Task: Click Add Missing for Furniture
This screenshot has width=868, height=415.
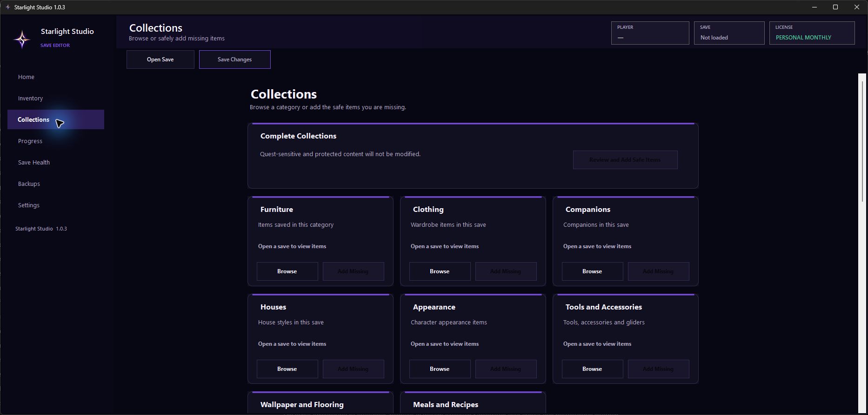Action: 354,271
